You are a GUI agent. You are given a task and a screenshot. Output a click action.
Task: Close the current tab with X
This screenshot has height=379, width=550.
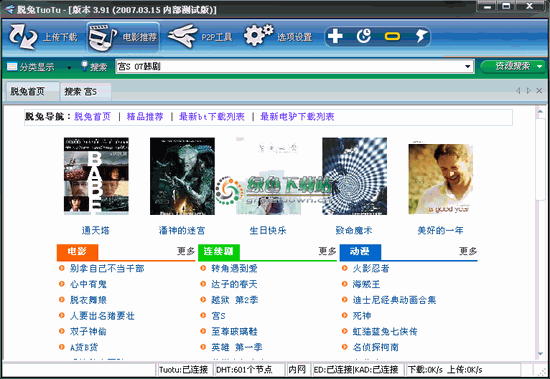tap(539, 91)
